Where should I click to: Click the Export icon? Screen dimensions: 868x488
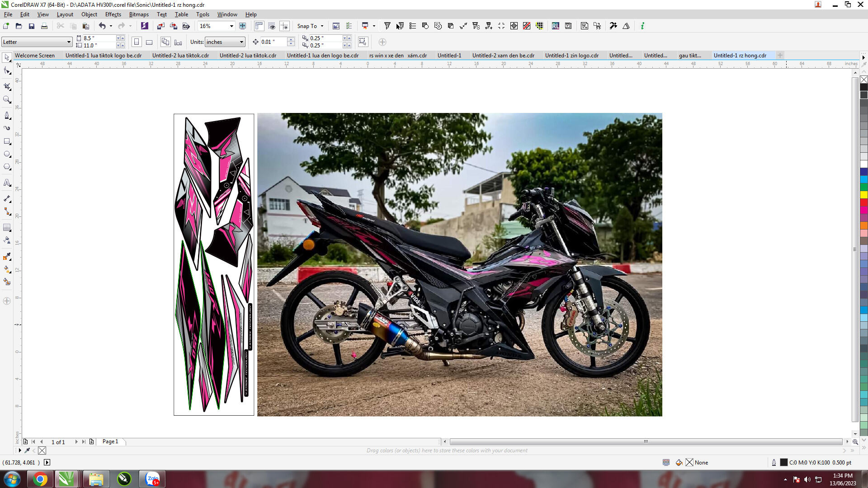point(173,26)
